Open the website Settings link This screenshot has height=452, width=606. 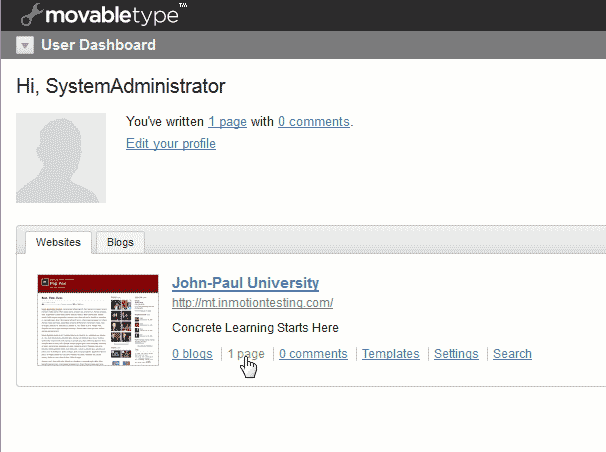point(455,353)
